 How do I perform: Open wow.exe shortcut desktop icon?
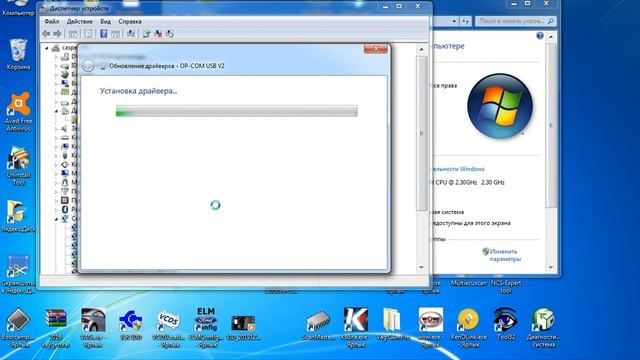pyautogui.click(x=431, y=328)
